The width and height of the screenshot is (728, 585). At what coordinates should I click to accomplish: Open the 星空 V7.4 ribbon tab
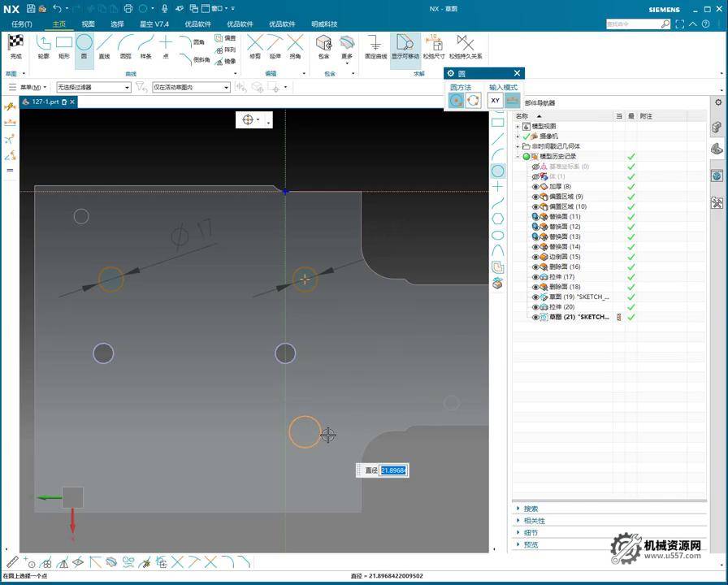click(x=153, y=24)
